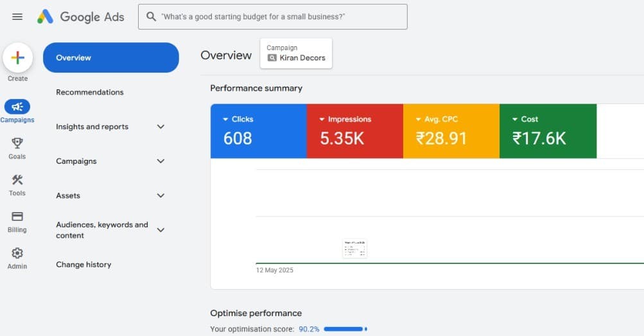
Task: Select the Overview menu item
Action: (110, 58)
